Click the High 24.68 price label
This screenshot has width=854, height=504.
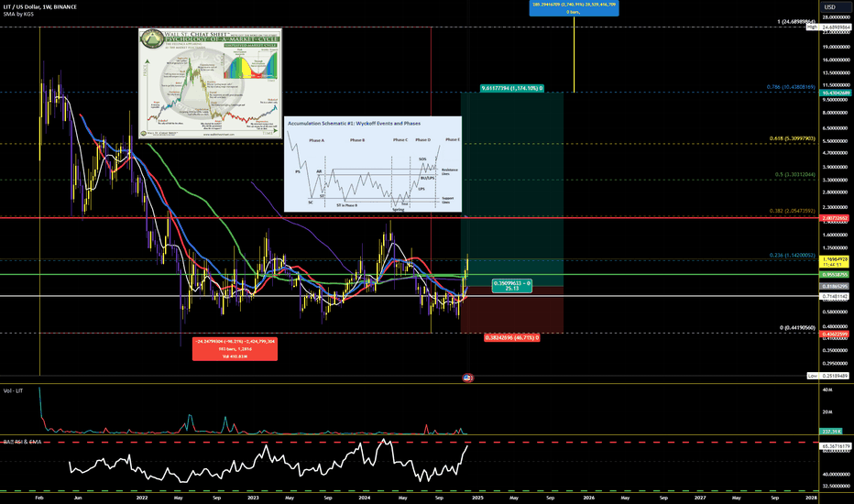827,27
